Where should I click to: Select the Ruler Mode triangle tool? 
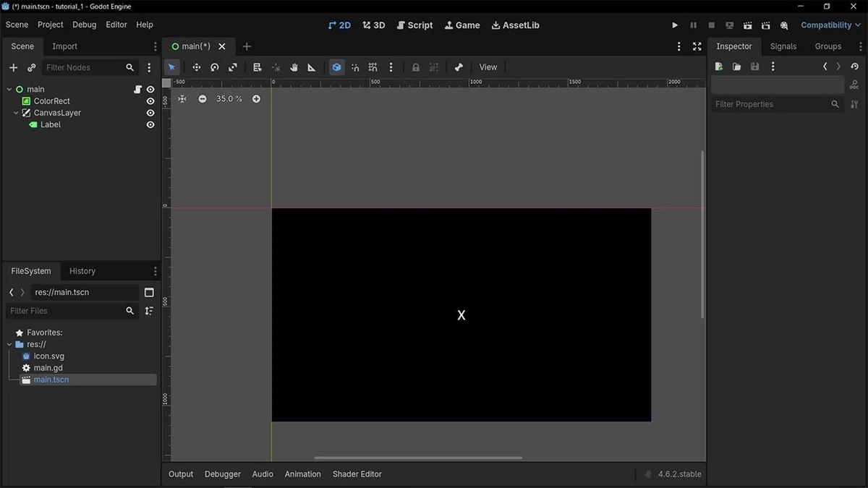(312, 67)
